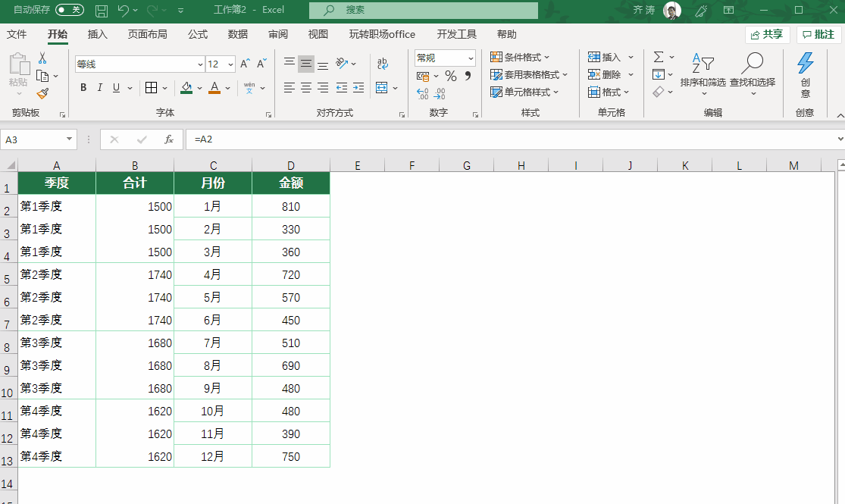The image size is (845, 504).
Task: Click the 批注 button
Action: pos(818,35)
